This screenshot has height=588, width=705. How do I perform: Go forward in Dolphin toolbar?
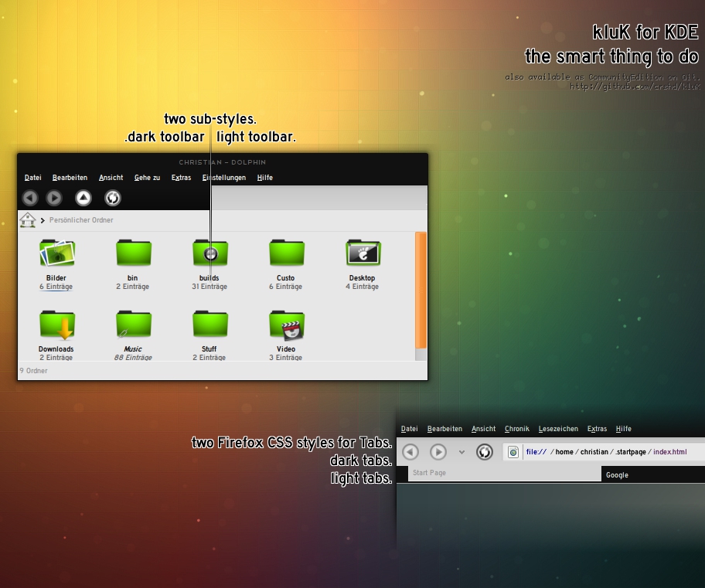pyautogui.click(x=54, y=198)
